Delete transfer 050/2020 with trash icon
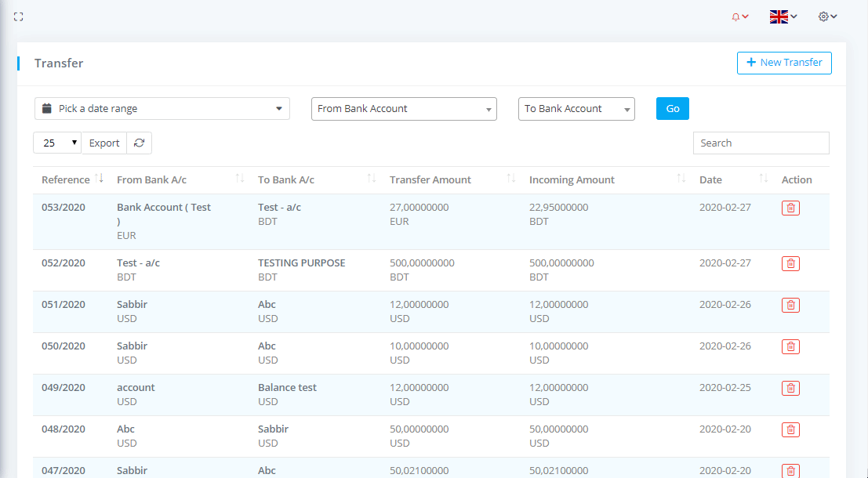Image resolution: width=868 pixels, height=478 pixels. (x=790, y=346)
